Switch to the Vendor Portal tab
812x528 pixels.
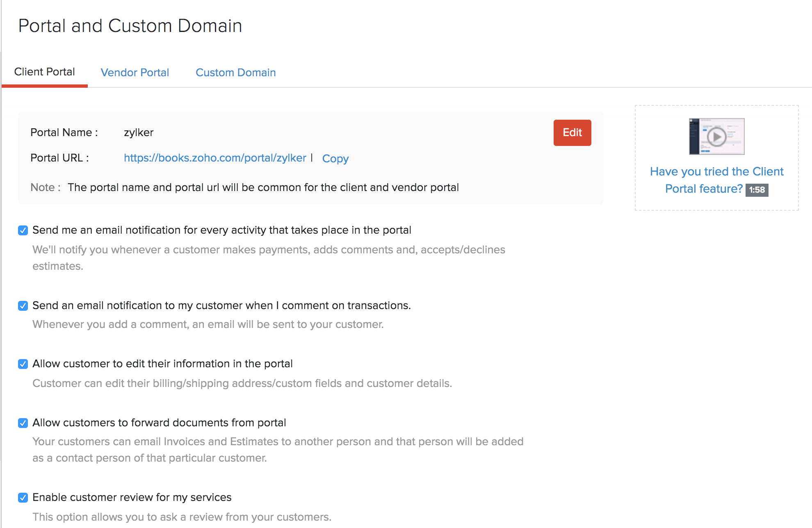click(x=135, y=73)
